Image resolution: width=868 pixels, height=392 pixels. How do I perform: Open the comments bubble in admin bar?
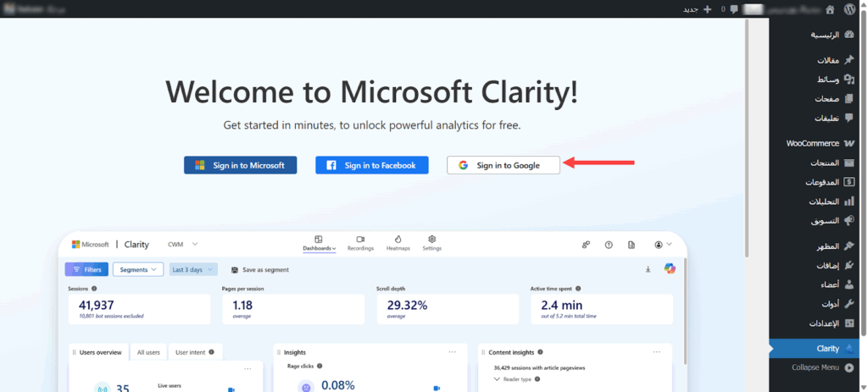pyautogui.click(x=733, y=9)
